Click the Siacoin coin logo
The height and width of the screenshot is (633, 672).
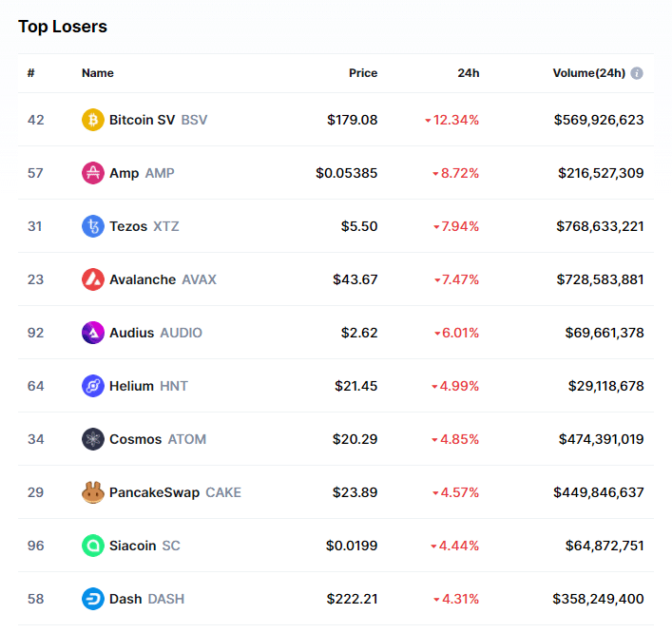[92, 546]
